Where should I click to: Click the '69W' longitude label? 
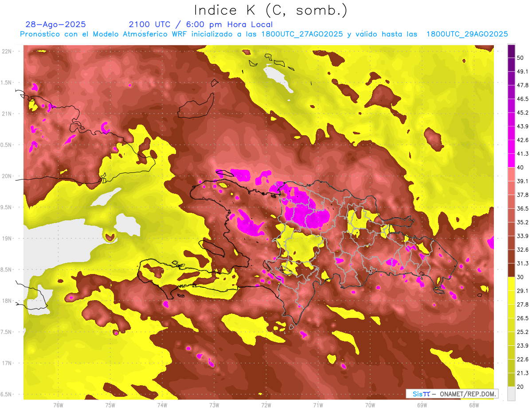[422, 405]
